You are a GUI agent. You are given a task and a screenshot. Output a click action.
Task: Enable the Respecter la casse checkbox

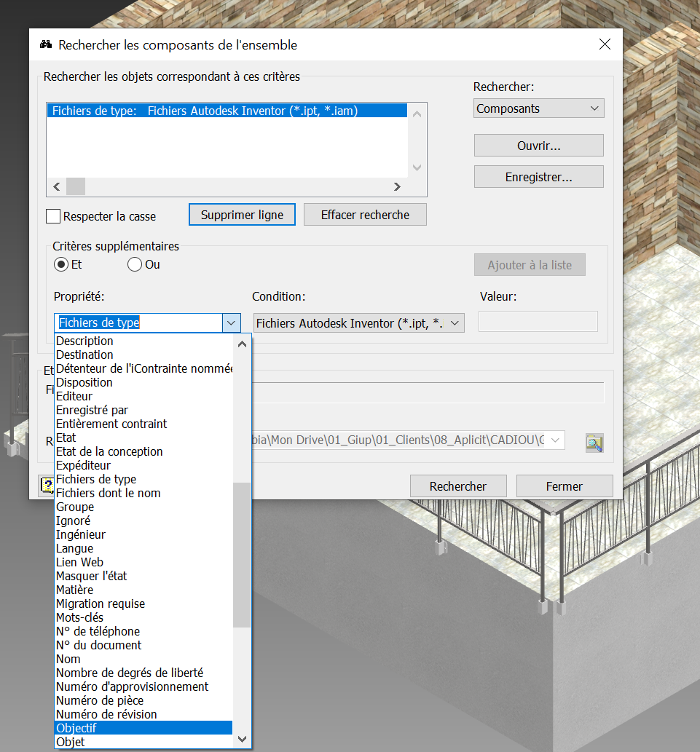click(52, 216)
